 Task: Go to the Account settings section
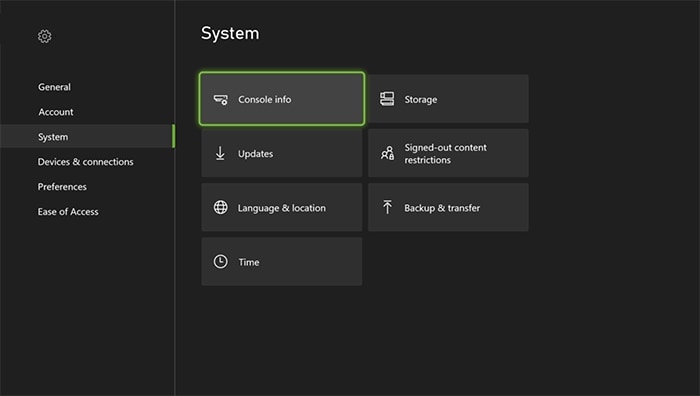point(56,112)
